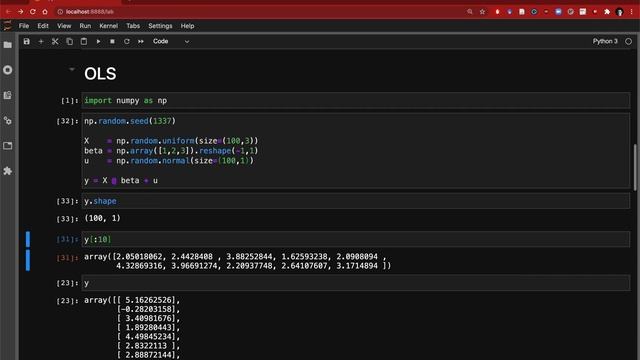
Task: Click the browser back arrow
Action: pyautogui.click(x=8, y=12)
